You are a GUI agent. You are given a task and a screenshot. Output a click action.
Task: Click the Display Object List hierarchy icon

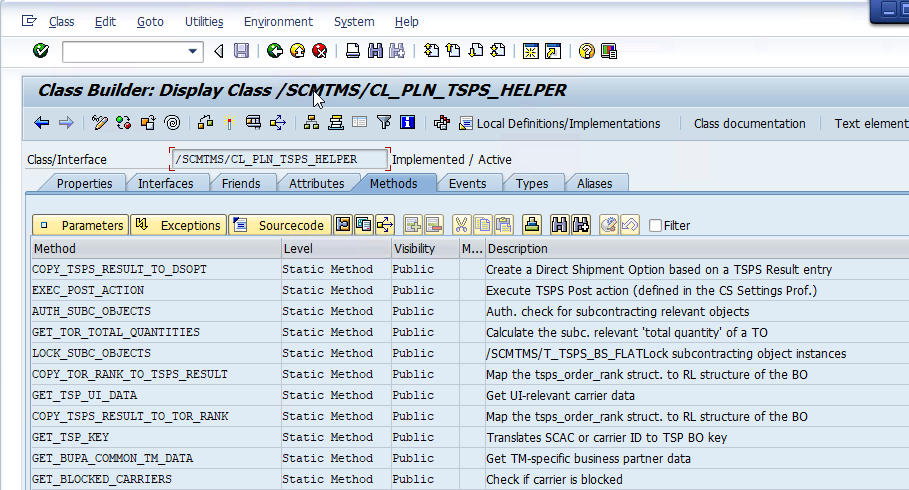(311, 123)
